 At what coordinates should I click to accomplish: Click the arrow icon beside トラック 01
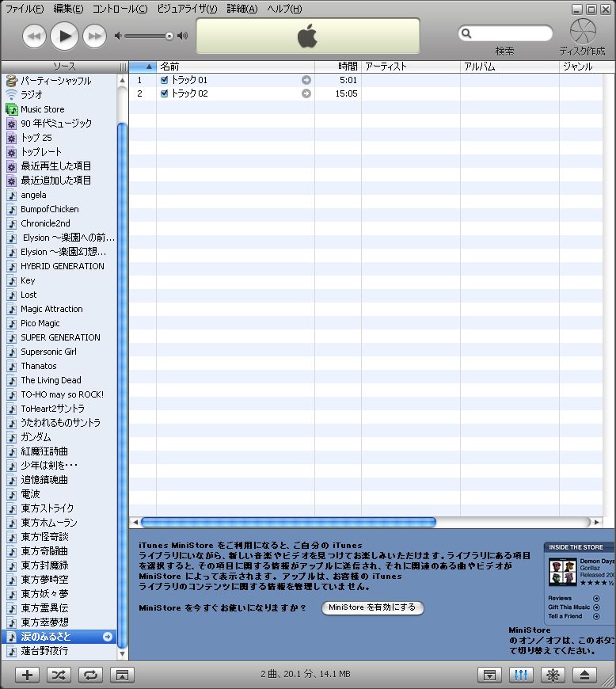[306, 80]
